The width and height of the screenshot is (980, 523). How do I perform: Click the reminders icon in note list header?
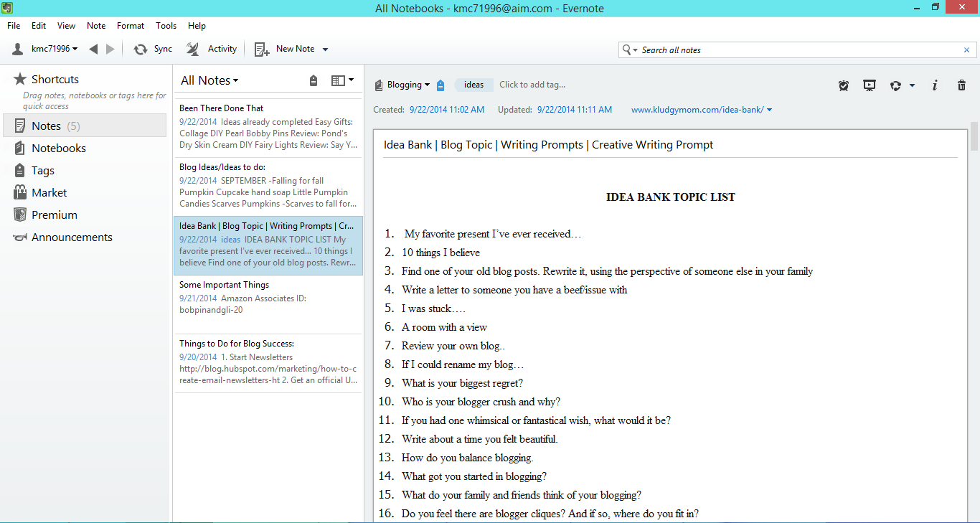(314, 80)
